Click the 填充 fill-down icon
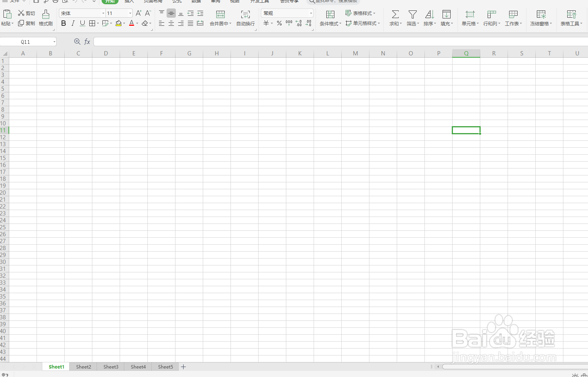588x377 pixels. point(446,15)
